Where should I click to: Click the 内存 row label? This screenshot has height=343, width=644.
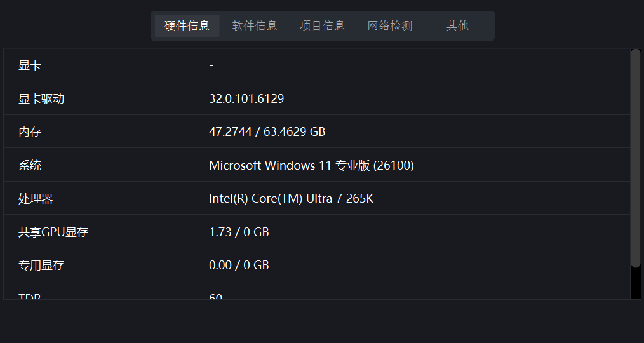point(30,132)
